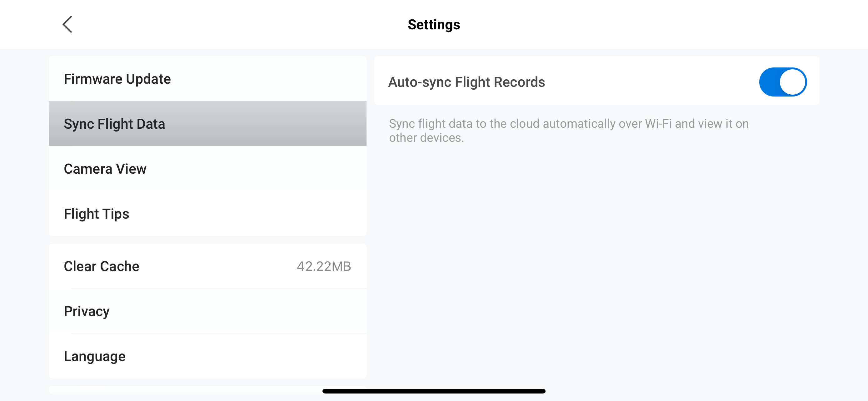
Task: Click the white knob of the Auto-sync switch
Action: (x=792, y=82)
